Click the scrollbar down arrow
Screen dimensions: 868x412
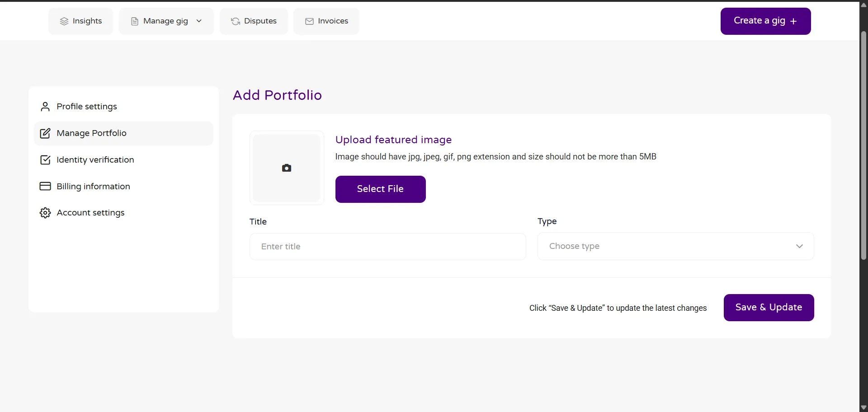(863, 407)
